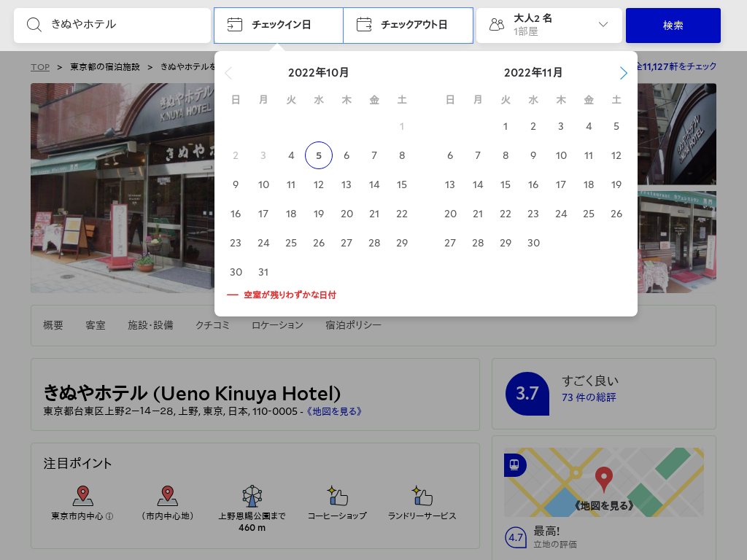Click the info icon beside 東京市内中心

pyautogui.click(x=109, y=516)
